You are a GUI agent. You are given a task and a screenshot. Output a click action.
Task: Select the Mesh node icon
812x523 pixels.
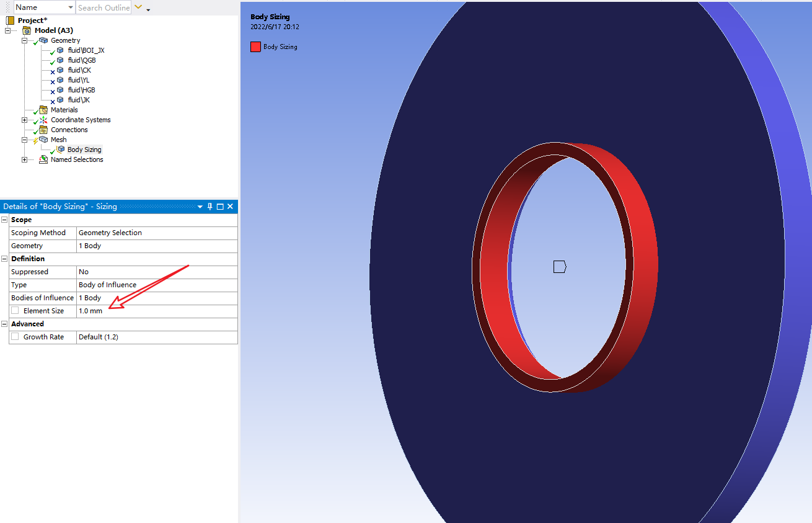[x=43, y=140]
